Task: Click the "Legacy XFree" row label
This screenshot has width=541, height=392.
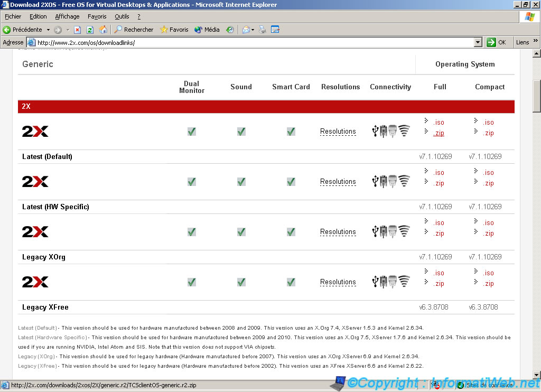Action: point(45,307)
